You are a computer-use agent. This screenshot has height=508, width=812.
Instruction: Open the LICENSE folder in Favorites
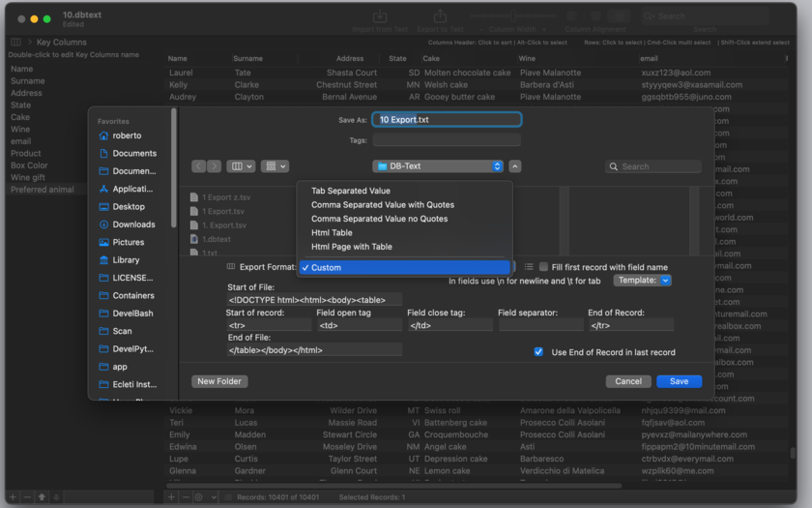128,278
